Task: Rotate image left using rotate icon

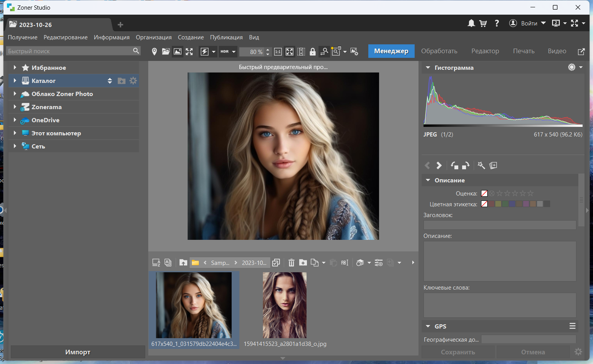Action: (454, 165)
